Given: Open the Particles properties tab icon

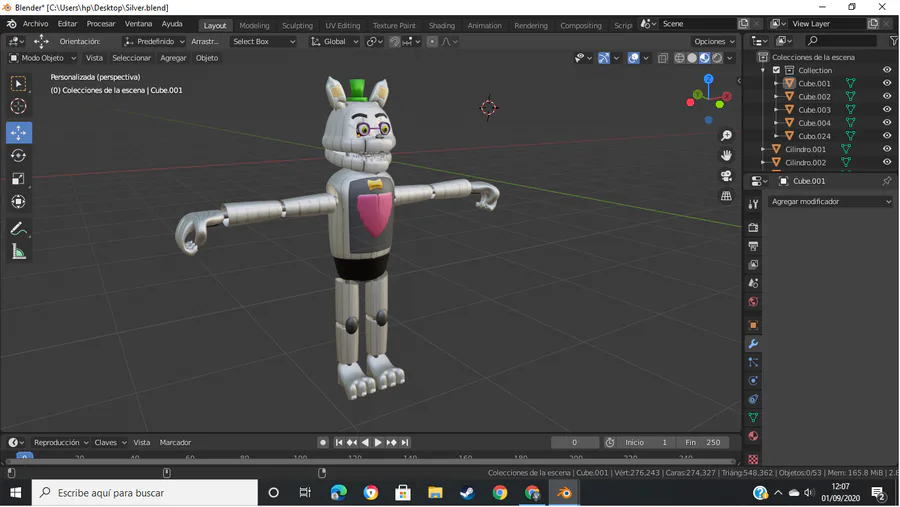Looking at the screenshot, I should pyautogui.click(x=753, y=362).
